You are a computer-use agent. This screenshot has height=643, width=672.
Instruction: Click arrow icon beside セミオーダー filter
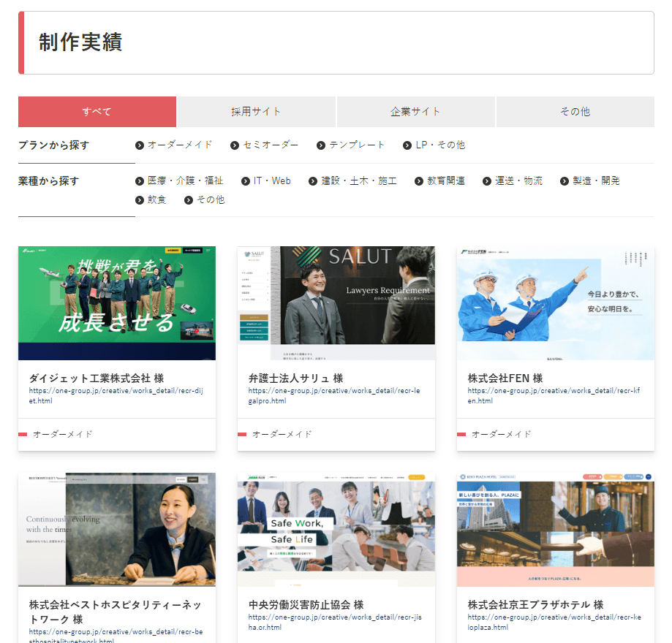[x=235, y=145]
